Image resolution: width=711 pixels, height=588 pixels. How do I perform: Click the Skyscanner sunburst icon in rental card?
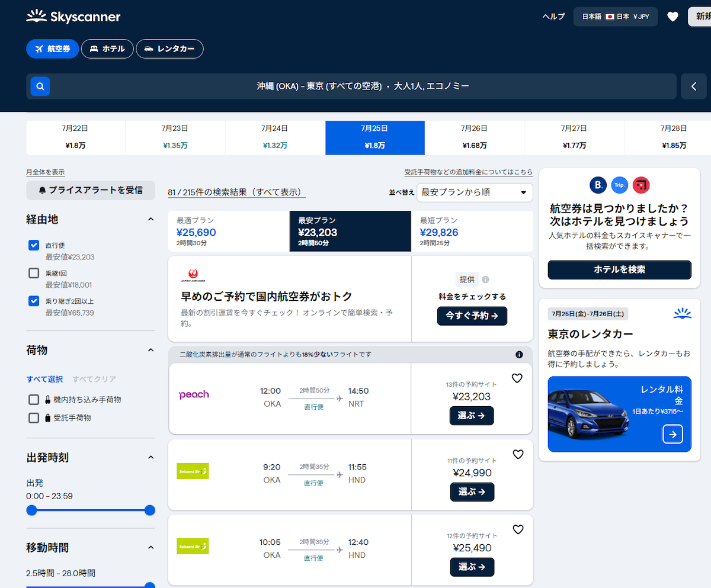point(683,314)
